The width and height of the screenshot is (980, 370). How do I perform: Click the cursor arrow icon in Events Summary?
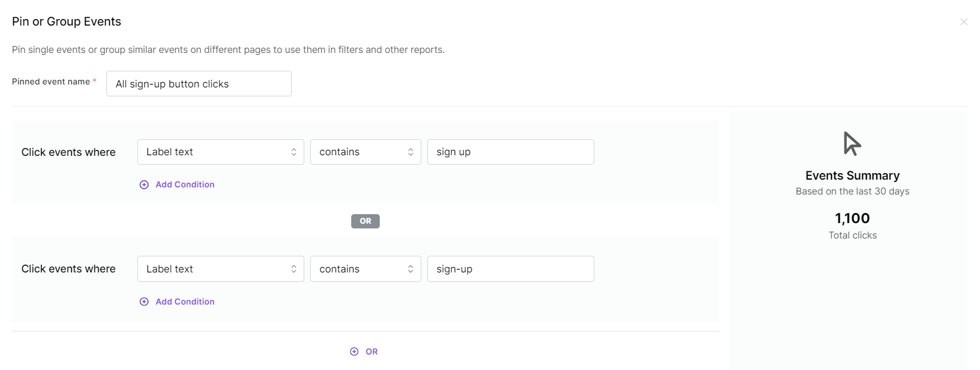(x=852, y=144)
